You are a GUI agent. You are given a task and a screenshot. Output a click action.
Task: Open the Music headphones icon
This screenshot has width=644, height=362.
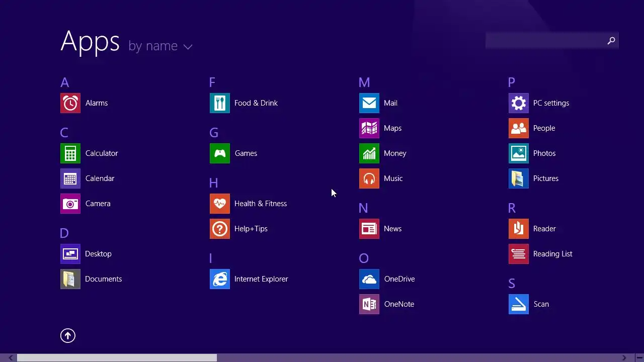click(x=369, y=178)
